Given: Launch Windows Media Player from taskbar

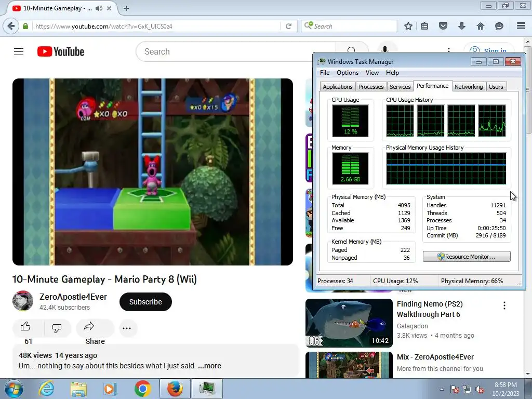Looking at the screenshot, I should tap(110, 389).
